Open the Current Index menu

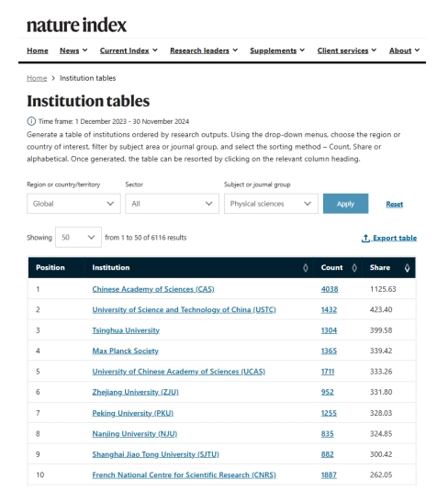pos(129,50)
